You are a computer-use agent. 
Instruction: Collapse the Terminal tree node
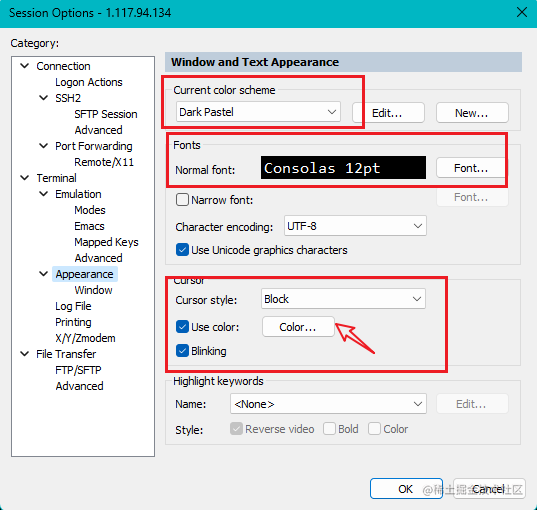pos(25,177)
